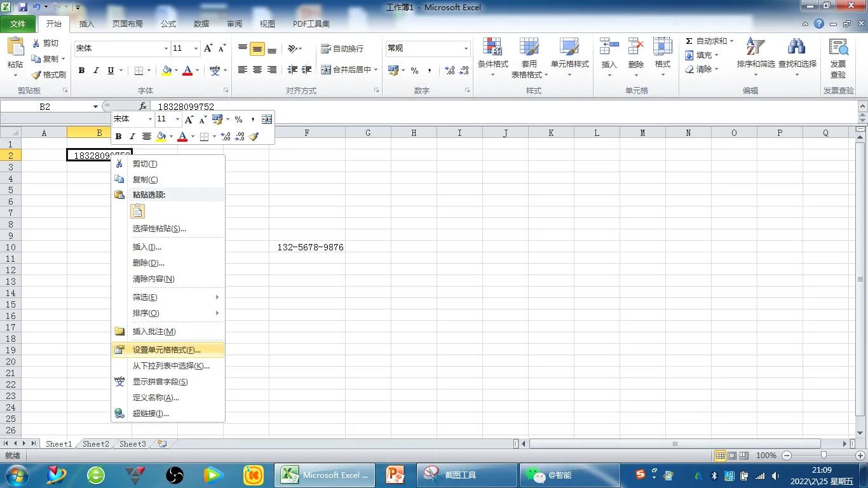
Task: Open the Fill (填充) dropdown
Action: click(702, 55)
